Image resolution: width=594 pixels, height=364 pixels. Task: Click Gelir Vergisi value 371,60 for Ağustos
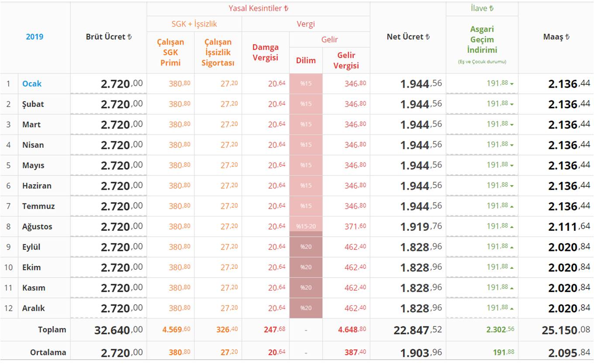pyautogui.click(x=355, y=227)
